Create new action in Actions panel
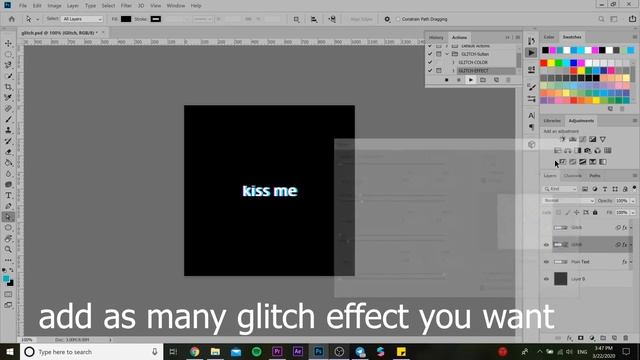Screen dimensions: 640x360 (x=496, y=80)
